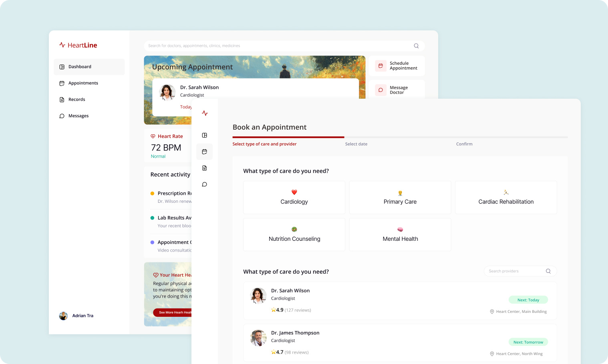The image size is (608, 364).
Task: Go to the Confirm step
Action: tap(464, 144)
